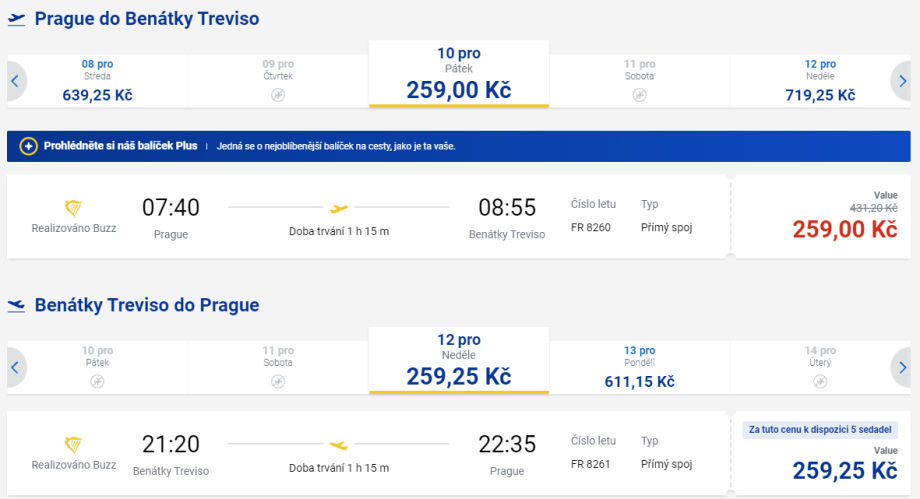Show earlier return dates with the left arrow
This screenshot has width=920, height=499.
15,367
